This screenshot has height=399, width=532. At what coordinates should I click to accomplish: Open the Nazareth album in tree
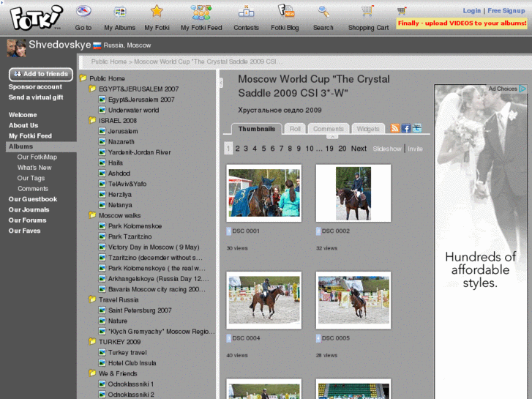click(121, 141)
